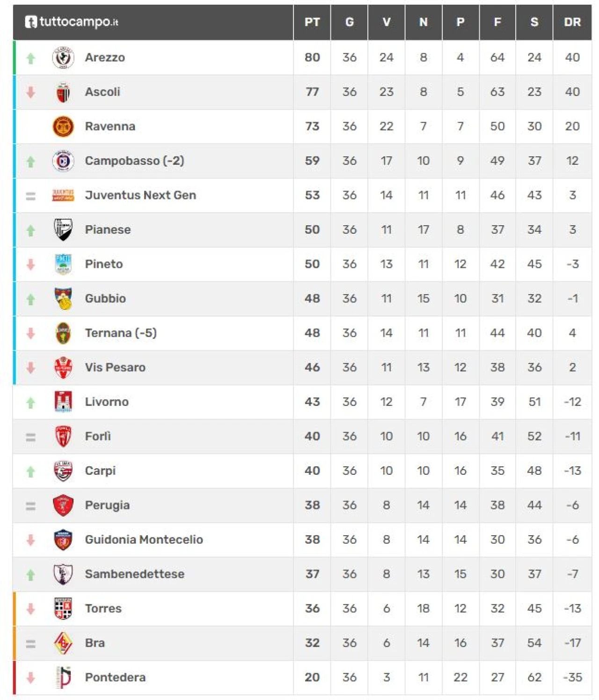Click the Ravenna round orange crest
Screen dimensions: 599x700
click(x=63, y=126)
